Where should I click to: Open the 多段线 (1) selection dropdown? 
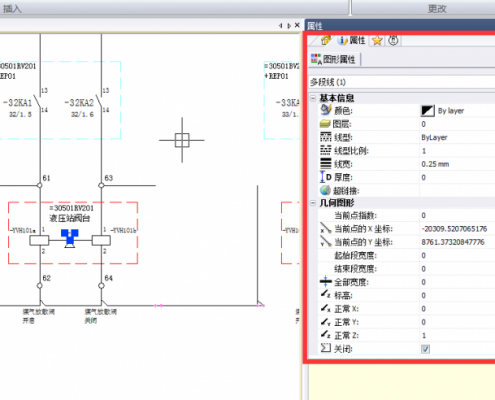pyautogui.click(x=402, y=82)
